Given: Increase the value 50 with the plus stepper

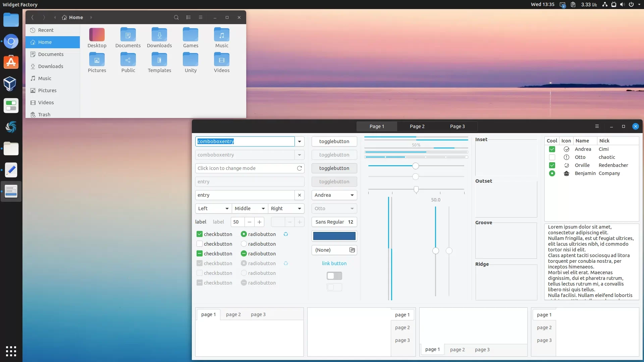Looking at the screenshot, I should (259, 222).
